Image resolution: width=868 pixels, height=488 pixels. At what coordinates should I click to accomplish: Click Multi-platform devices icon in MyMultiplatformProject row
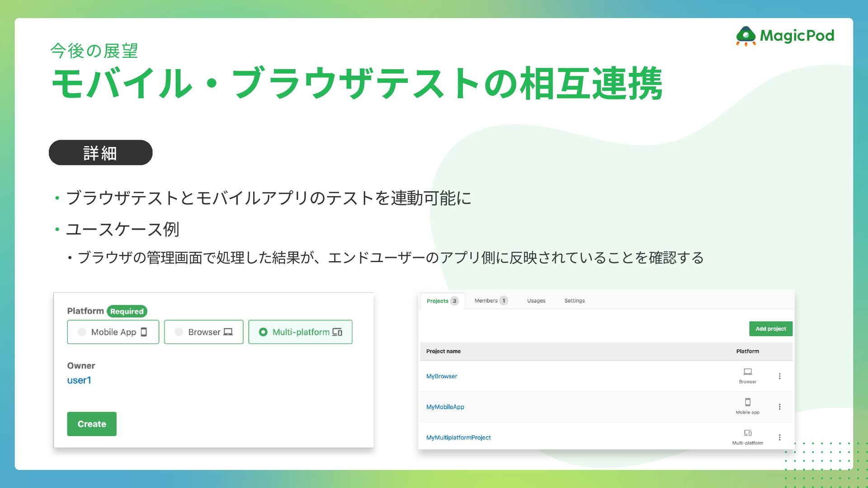(x=748, y=433)
